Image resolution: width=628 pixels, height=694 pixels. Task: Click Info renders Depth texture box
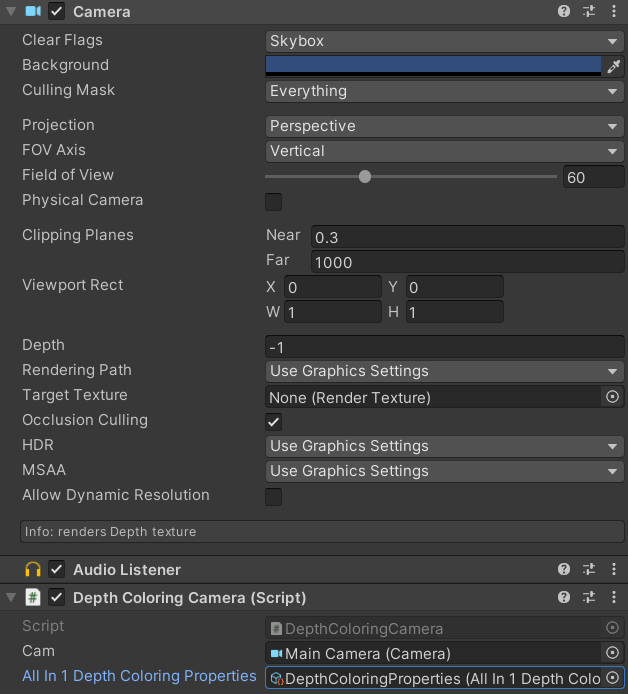322,532
